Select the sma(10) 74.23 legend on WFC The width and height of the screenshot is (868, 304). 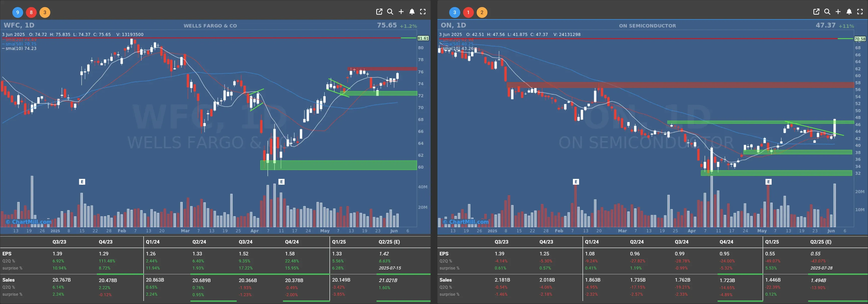pos(20,49)
